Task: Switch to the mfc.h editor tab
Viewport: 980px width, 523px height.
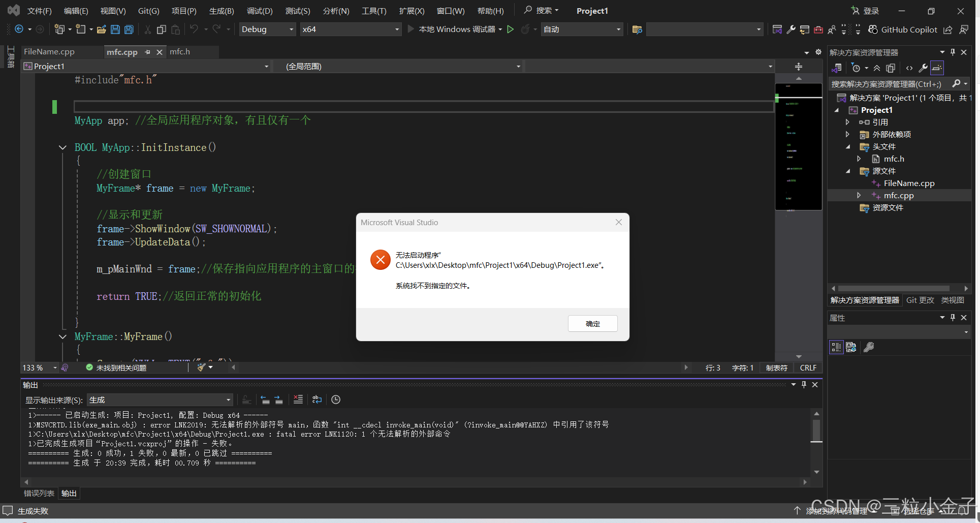Action: pyautogui.click(x=180, y=52)
